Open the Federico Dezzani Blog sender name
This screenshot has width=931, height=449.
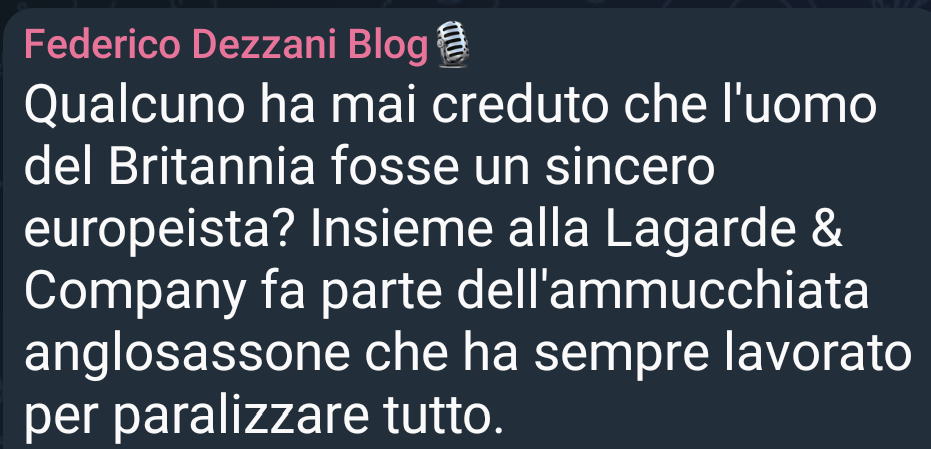[226, 45]
